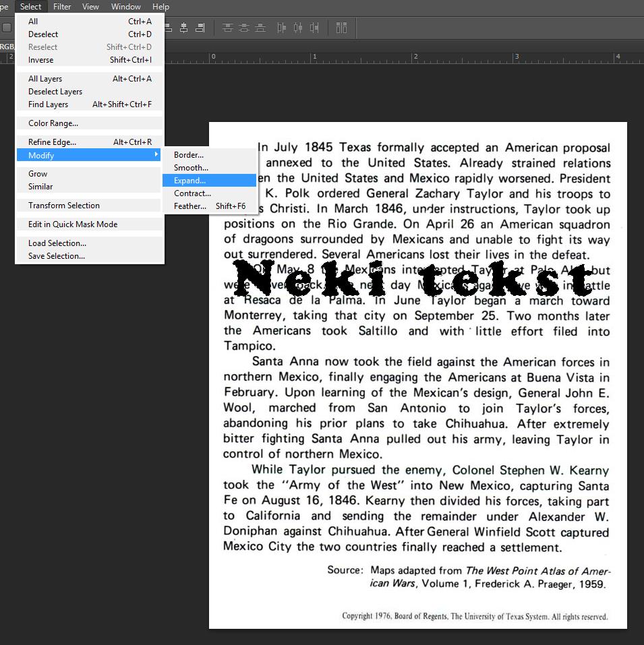Click "Copyright 1976" line in document

tap(475, 616)
